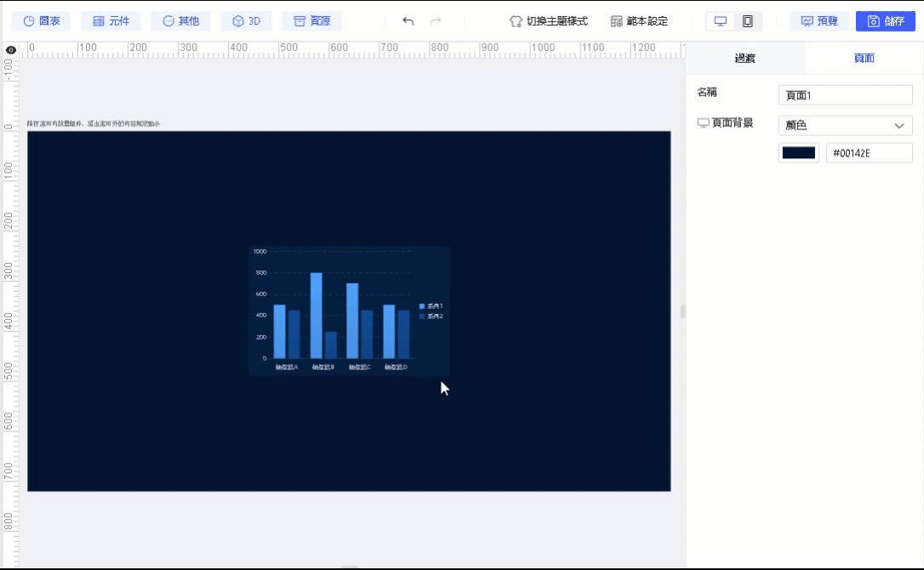This screenshot has width=924, height=570.
Task: Click the 系列1 legend entry
Action: [431, 306]
